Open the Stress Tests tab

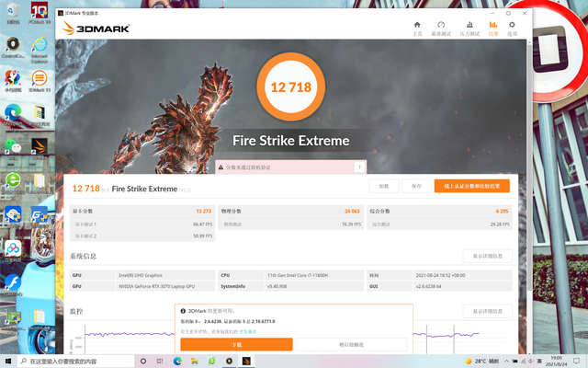[x=469, y=29]
